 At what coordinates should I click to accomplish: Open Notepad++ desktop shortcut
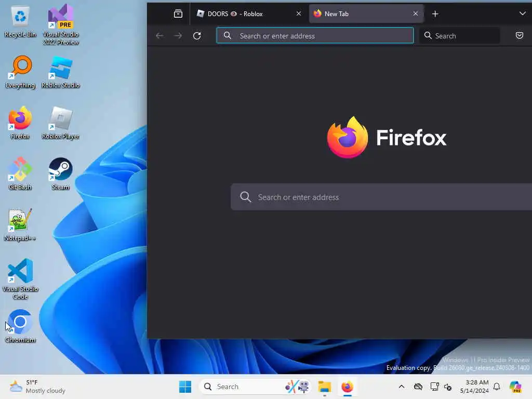tap(20, 224)
